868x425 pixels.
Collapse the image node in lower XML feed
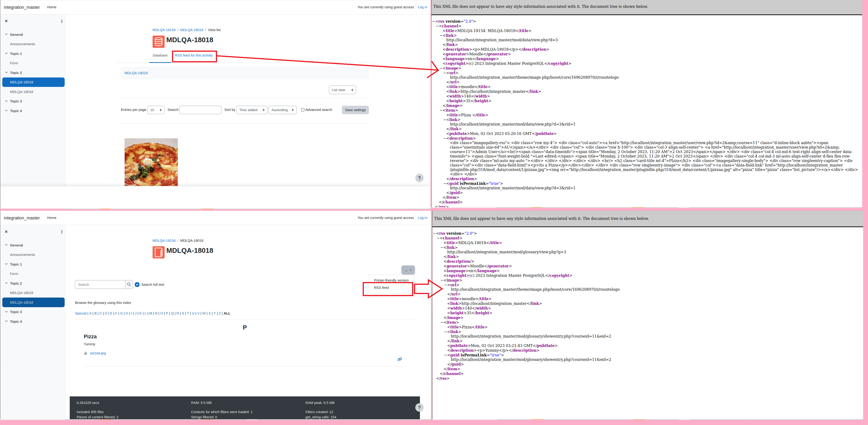coord(442,280)
